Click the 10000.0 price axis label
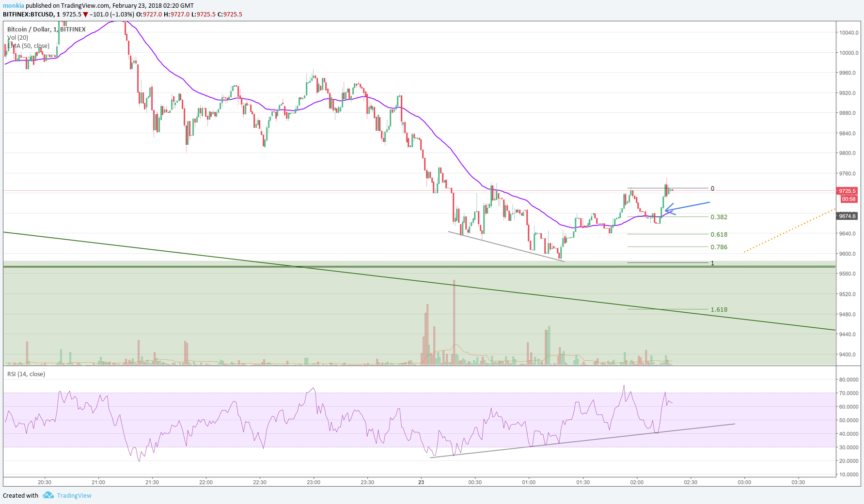This screenshot has width=864, height=504. coord(849,53)
